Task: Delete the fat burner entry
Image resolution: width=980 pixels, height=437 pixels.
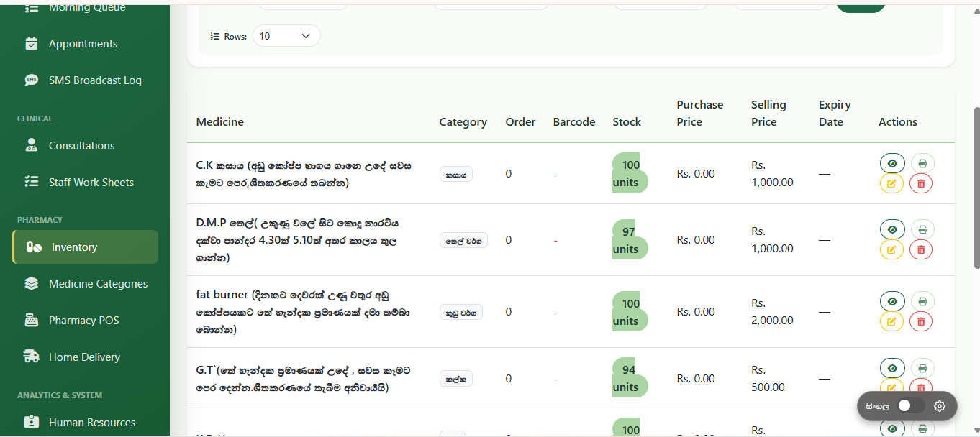Action: pos(921,321)
